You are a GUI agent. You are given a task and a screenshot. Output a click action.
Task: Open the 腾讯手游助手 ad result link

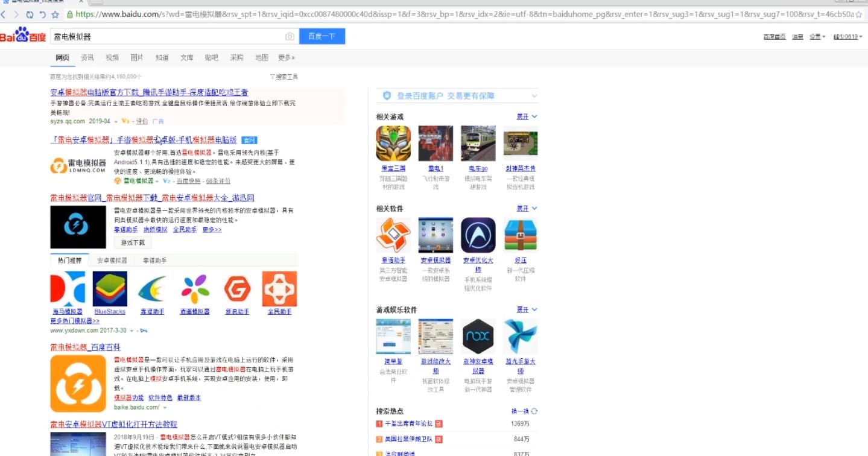[149, 93]
